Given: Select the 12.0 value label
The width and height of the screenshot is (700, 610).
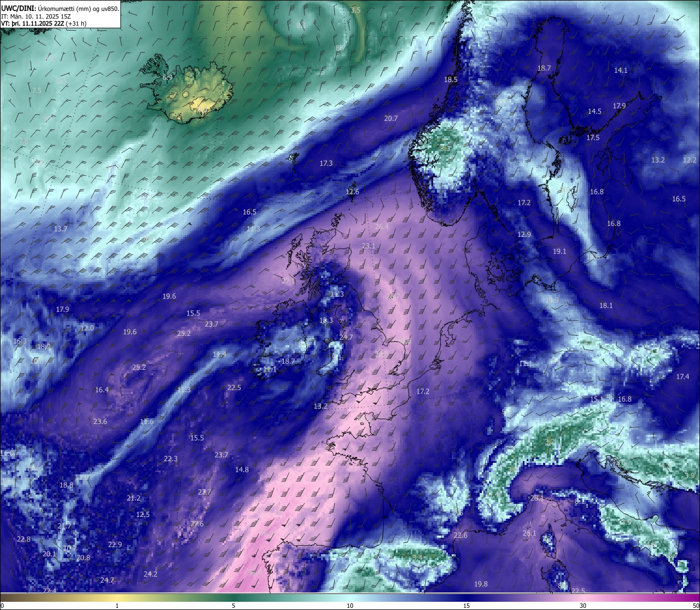Looking at the screenshot, I should tap(87, 328).
